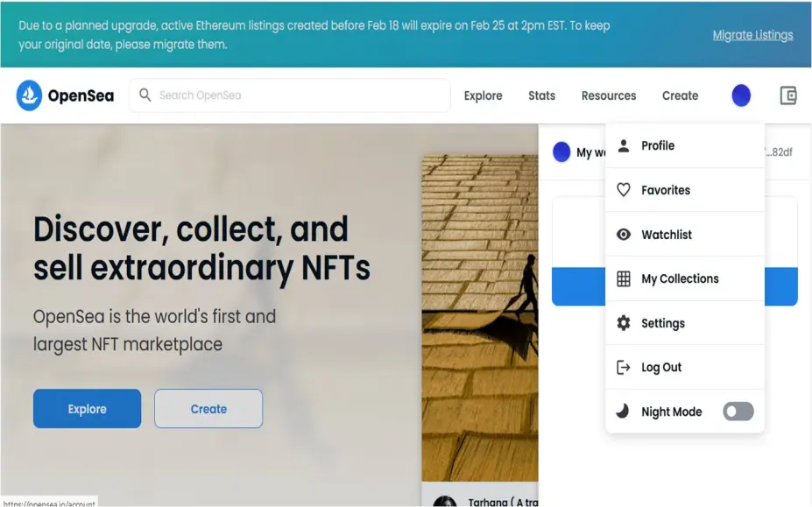Screen dimensions: 812x507
Task: Select Log Out from account menu
Action: [685, 367]
